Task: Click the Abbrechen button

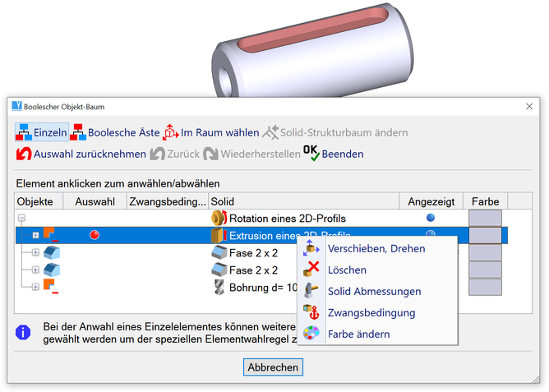Action: 273,367
